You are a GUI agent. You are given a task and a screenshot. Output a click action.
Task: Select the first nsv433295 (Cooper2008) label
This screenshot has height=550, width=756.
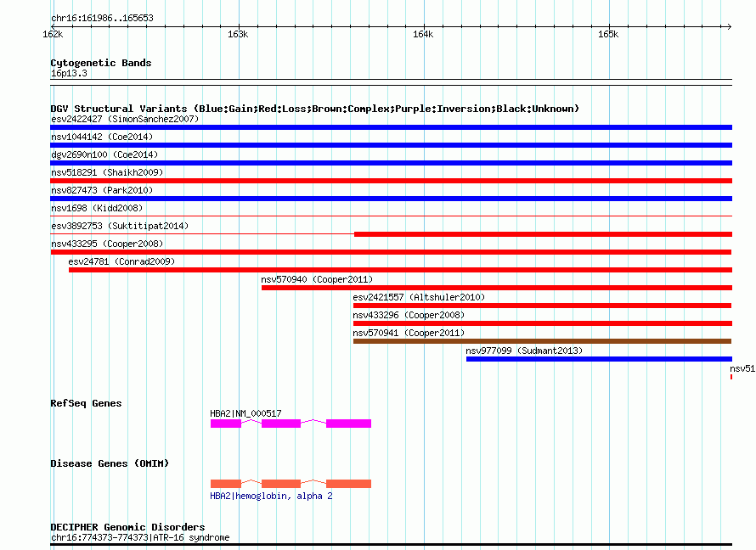(x=107, y=244)
